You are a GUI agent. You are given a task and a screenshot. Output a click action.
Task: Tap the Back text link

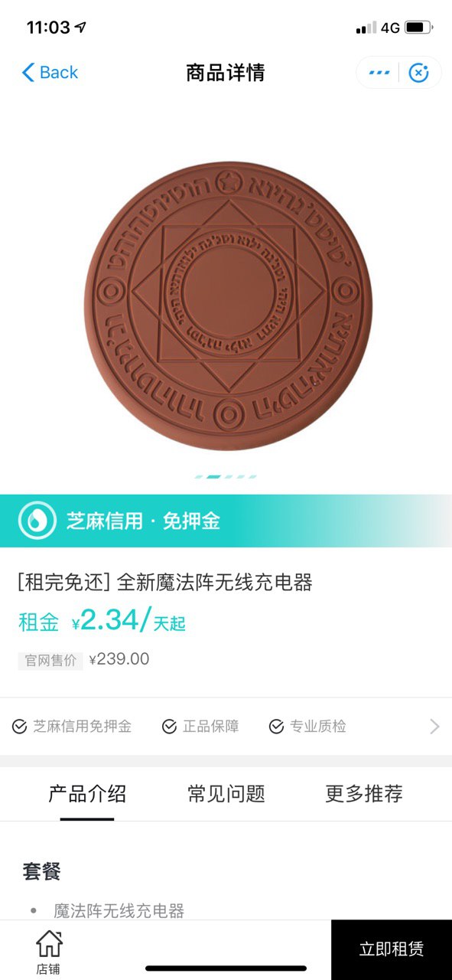click(59, 73)
